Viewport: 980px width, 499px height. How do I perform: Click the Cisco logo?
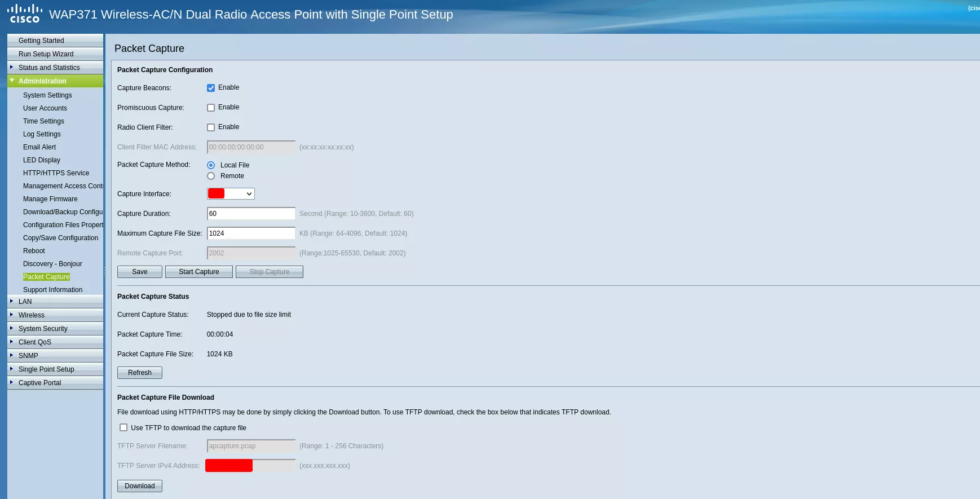point(25,14)
